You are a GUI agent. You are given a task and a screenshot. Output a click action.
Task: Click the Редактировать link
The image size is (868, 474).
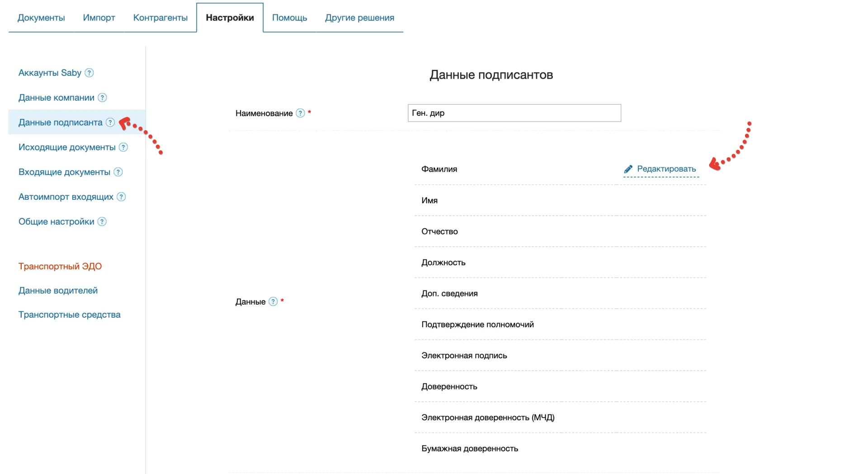coord(666,169)
